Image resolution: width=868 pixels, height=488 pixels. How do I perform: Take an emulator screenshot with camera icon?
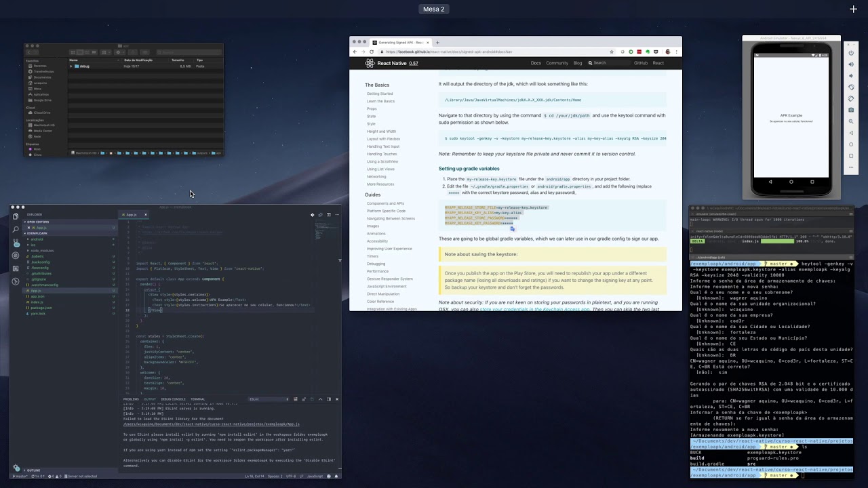[x=851, y=110]
